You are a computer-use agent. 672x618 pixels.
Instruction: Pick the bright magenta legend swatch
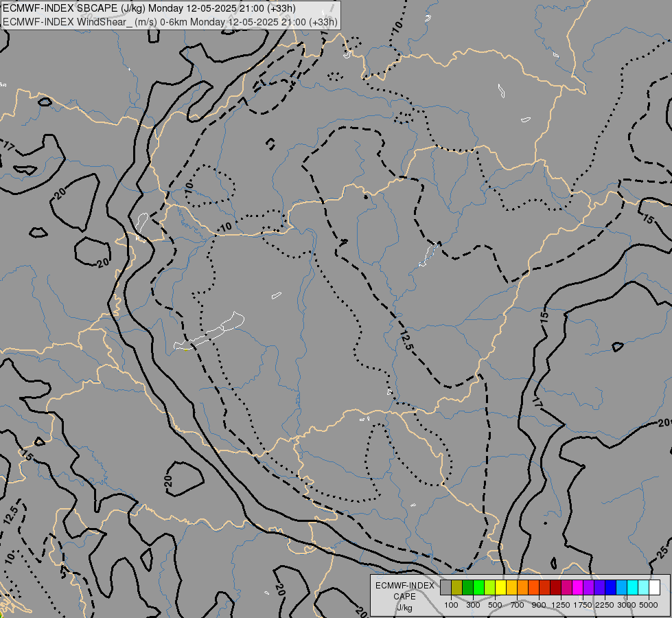tap(578, 587)
